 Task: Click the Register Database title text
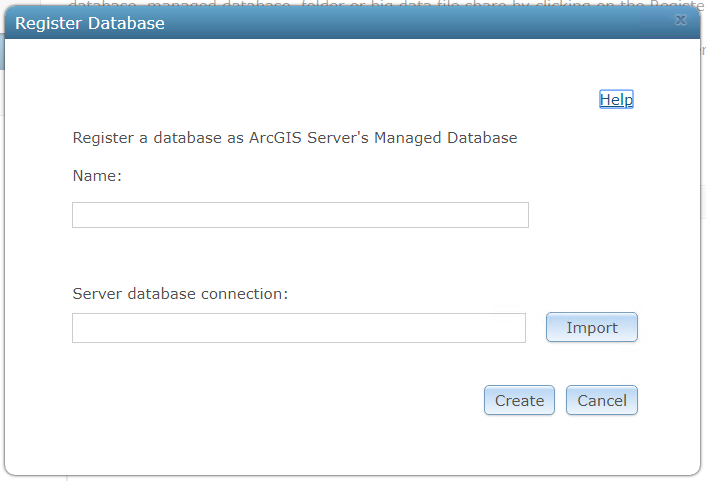90,22
